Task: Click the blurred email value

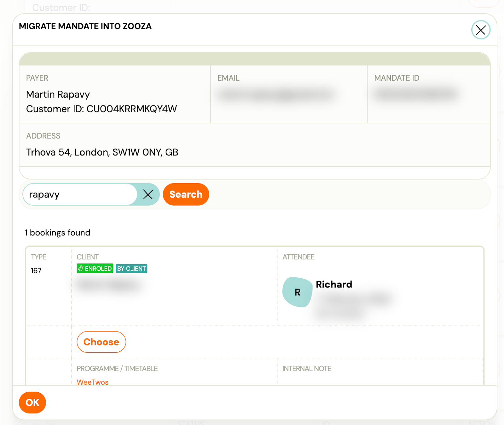Action: (276, 94)
